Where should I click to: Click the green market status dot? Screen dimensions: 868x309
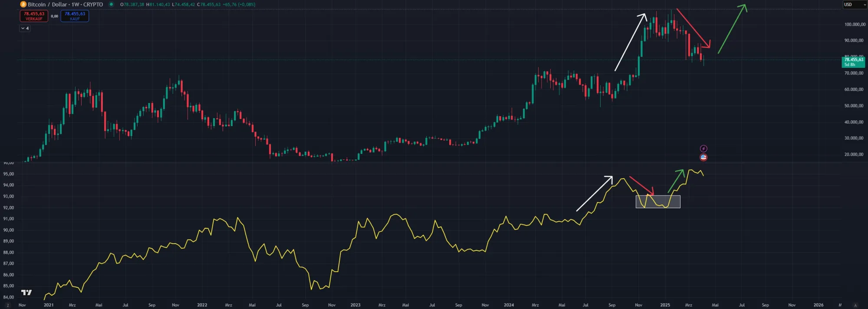click(x=112, y=4)
